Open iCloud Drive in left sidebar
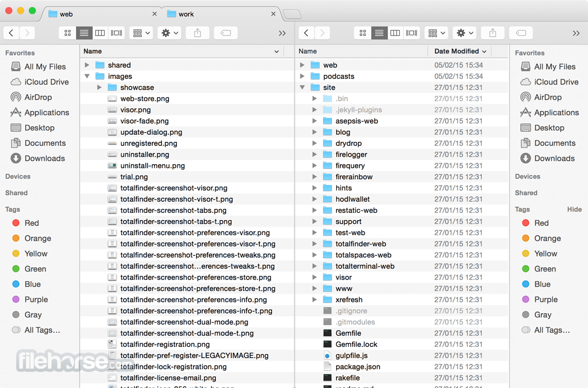Viewport: 588px width, 388px height. (40, 82)
